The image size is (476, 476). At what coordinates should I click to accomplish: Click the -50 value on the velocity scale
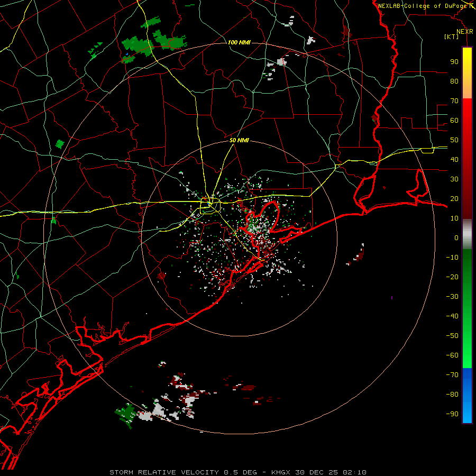(x=452, y=336)
